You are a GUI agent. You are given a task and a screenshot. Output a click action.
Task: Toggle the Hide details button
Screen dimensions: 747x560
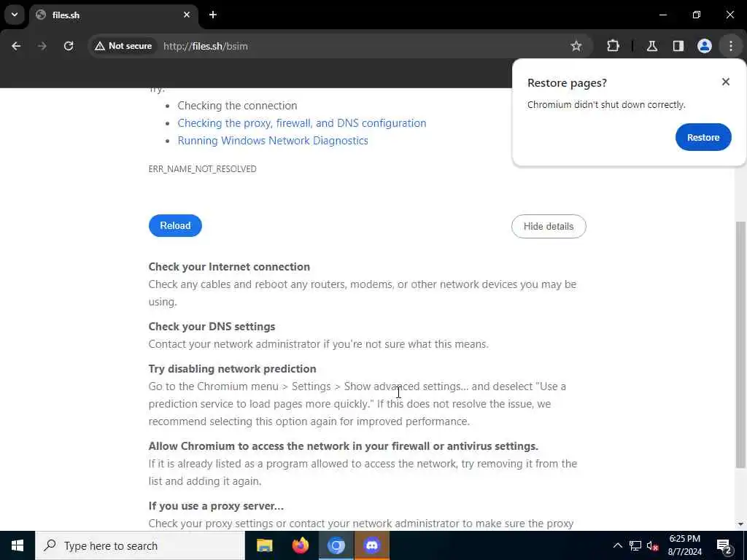point(549,226)
